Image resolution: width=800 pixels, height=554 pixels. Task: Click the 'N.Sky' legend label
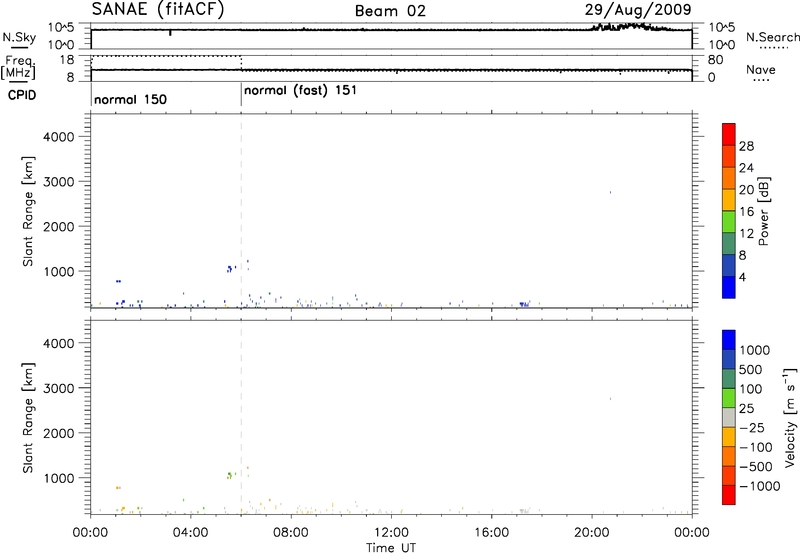[x=19, y=37]
